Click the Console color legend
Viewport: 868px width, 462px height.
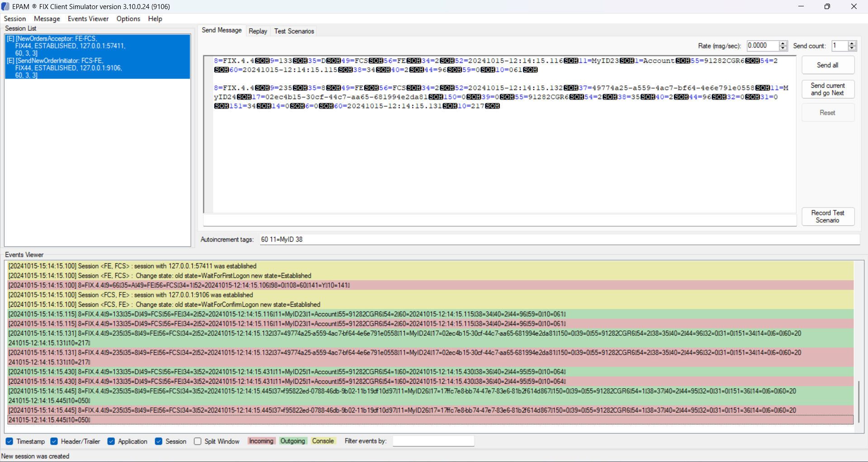(x=323, y=441)
